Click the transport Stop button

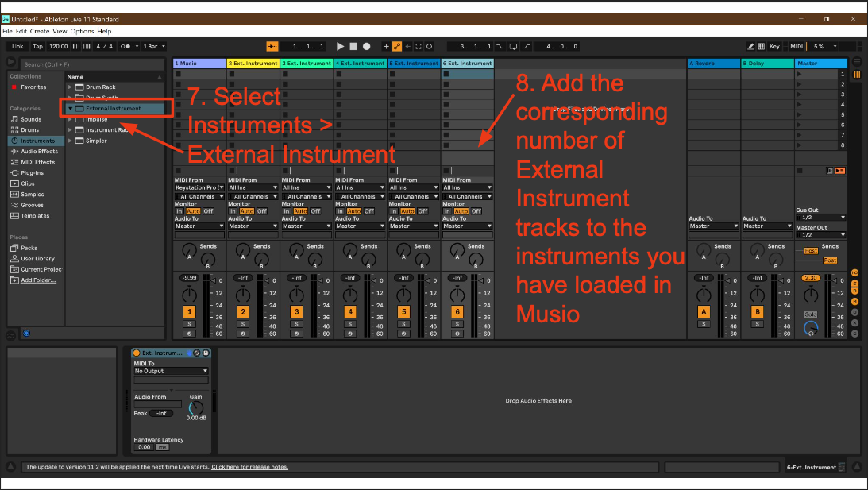353,47
